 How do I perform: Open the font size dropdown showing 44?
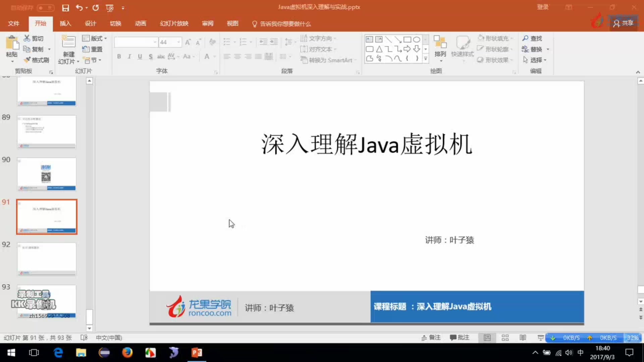click(x=179, y=42)
